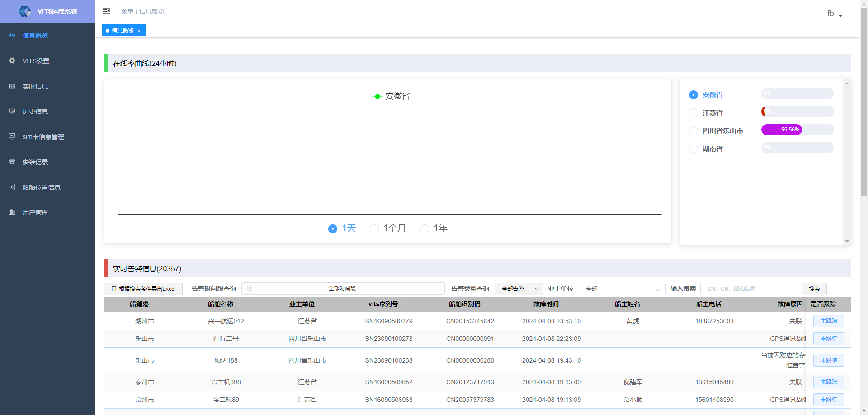Select the 四川省乐山市 radio button
This screenshot has height=415, width=868.
(x=693, y=131)
